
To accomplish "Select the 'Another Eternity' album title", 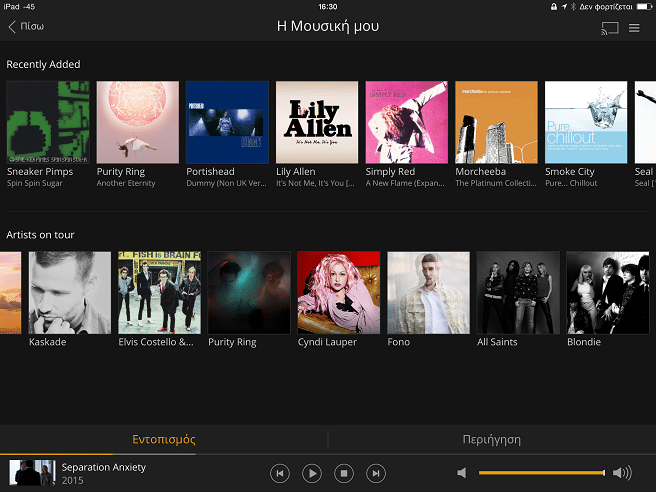I will pyautogui.click(x=126, y=183).
